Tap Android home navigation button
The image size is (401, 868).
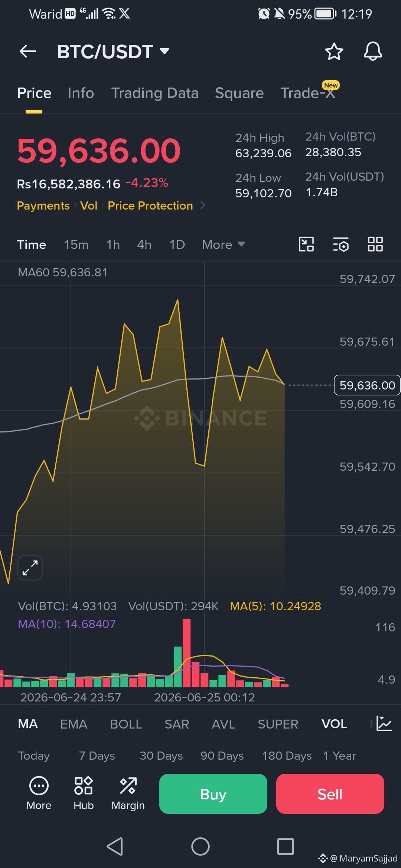click(200, 846)
